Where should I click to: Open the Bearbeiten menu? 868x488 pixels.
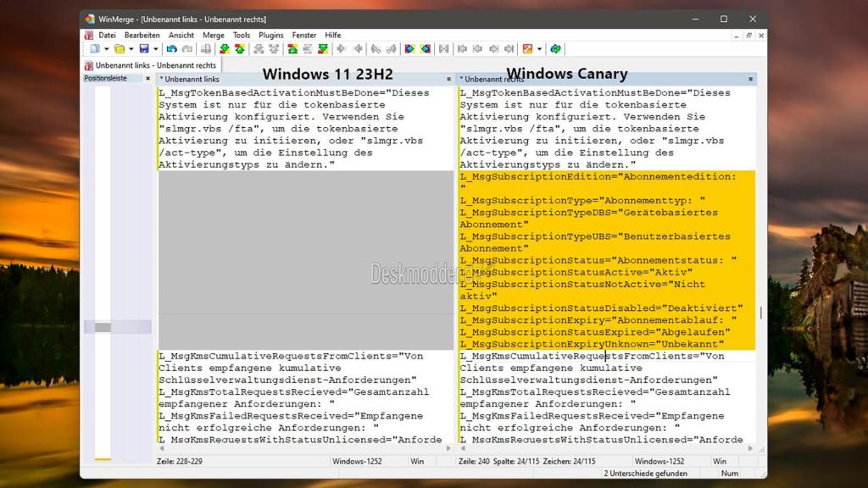[x=142, y=35]
